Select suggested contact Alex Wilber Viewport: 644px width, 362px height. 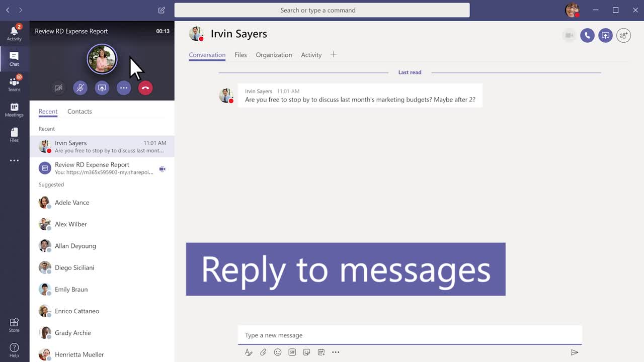point(102,224)
